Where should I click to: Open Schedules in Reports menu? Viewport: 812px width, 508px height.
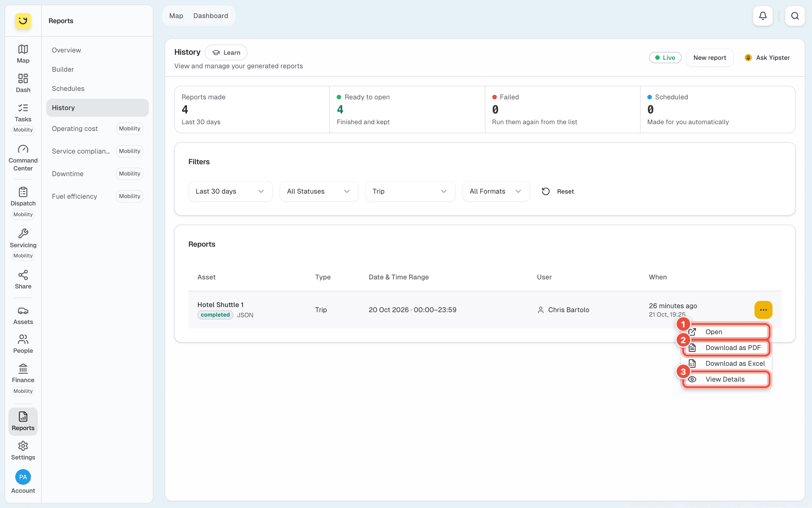[x=97, y=88]
